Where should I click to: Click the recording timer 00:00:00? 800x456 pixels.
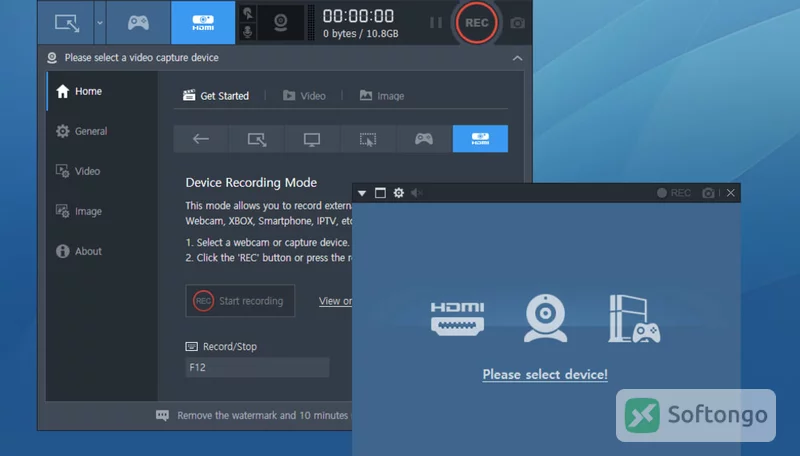point(358,16)
